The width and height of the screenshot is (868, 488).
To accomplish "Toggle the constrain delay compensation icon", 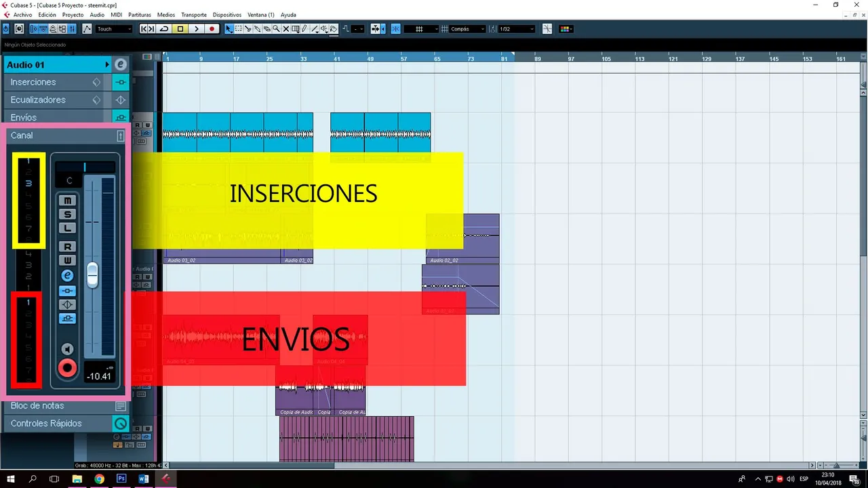I will pos(19,28).
